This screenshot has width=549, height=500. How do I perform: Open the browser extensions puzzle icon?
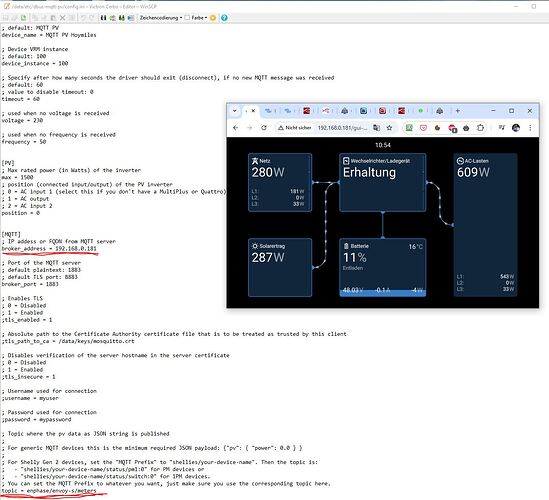(x=480, y=128)
